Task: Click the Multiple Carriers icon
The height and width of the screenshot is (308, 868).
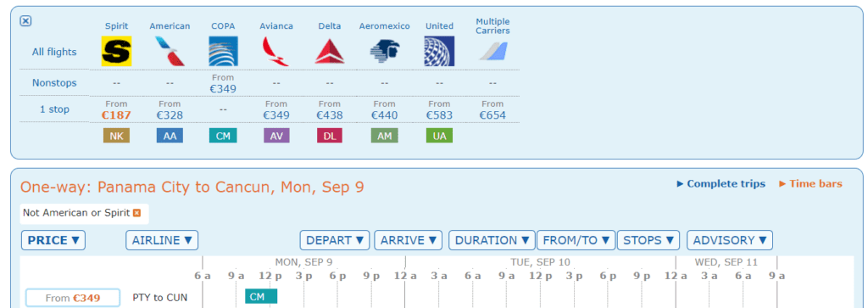Action: point(492,52)
